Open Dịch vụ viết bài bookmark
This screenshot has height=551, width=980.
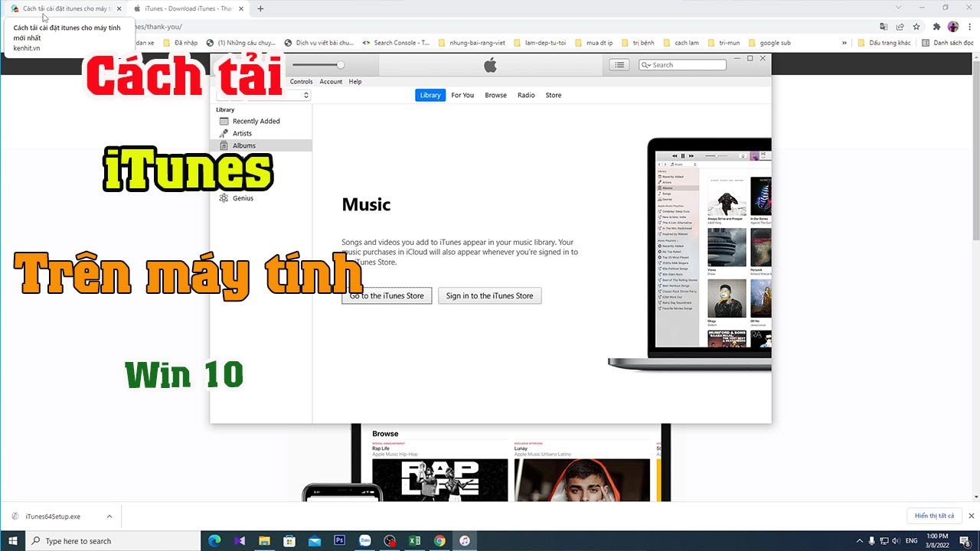coord(318,43)
